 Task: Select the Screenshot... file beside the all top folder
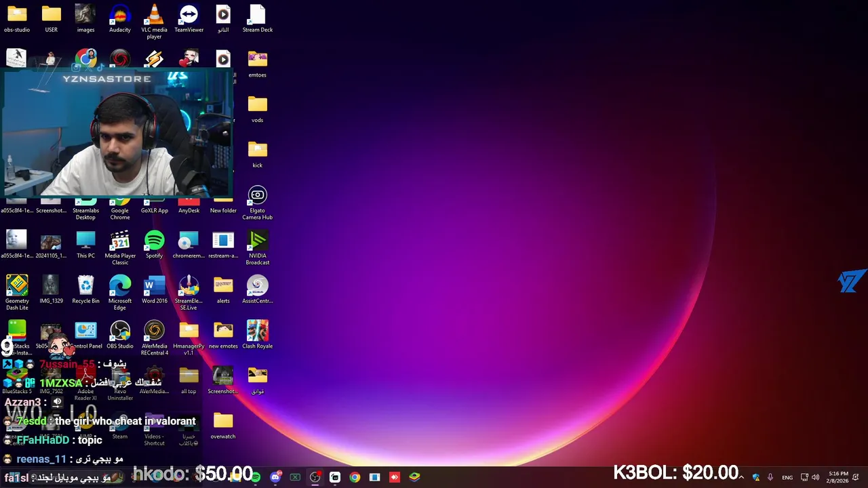click(223, 380)
